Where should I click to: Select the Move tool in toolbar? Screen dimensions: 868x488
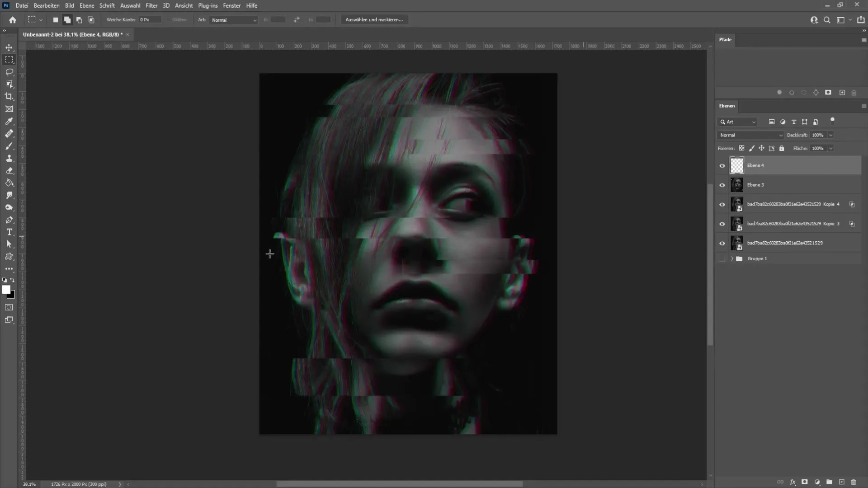tap(9, 47)
